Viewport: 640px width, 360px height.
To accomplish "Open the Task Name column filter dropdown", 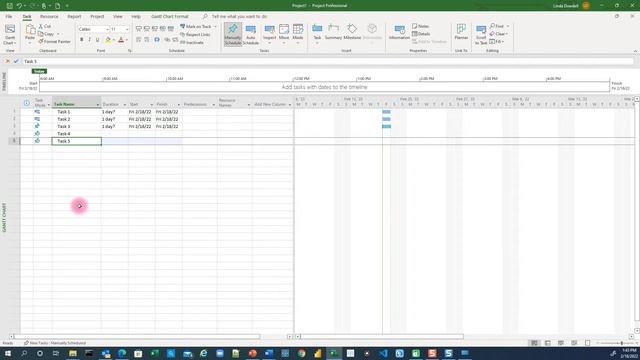I will coord(98,105).
